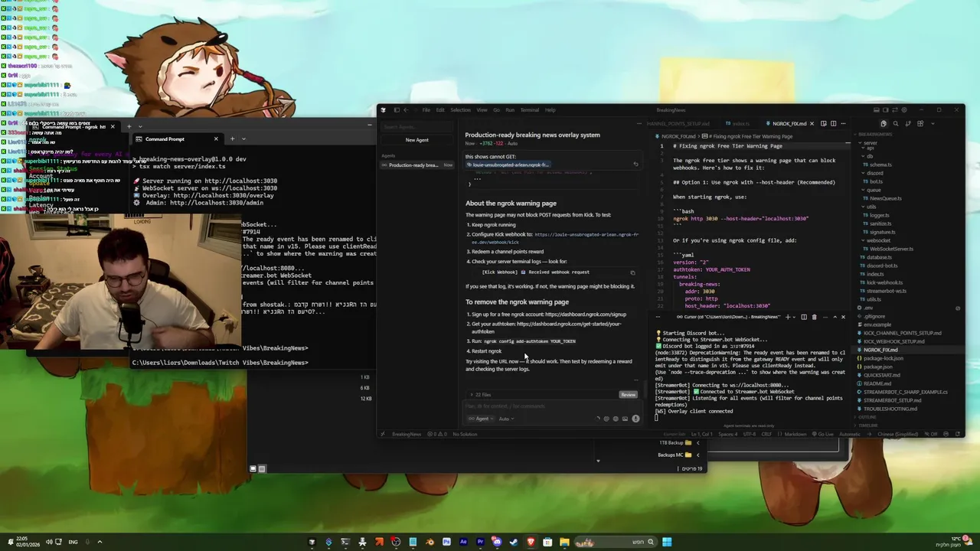The height and width of the screenshot is (551, 980).
Task: Click the Review button in agent chat
Action: [628, 394]
